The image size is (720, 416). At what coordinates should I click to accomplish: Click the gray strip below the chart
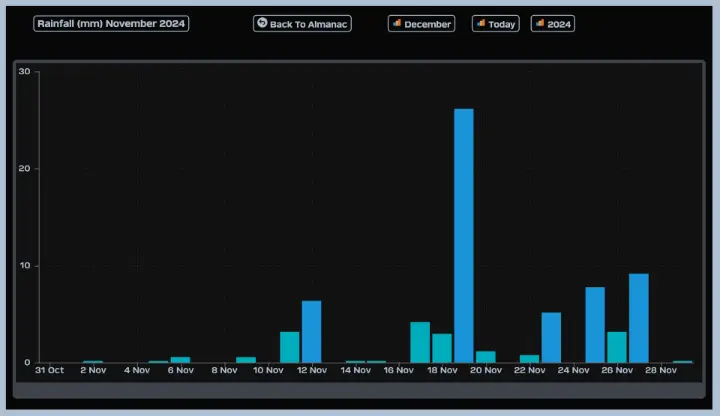click(359, 389)
